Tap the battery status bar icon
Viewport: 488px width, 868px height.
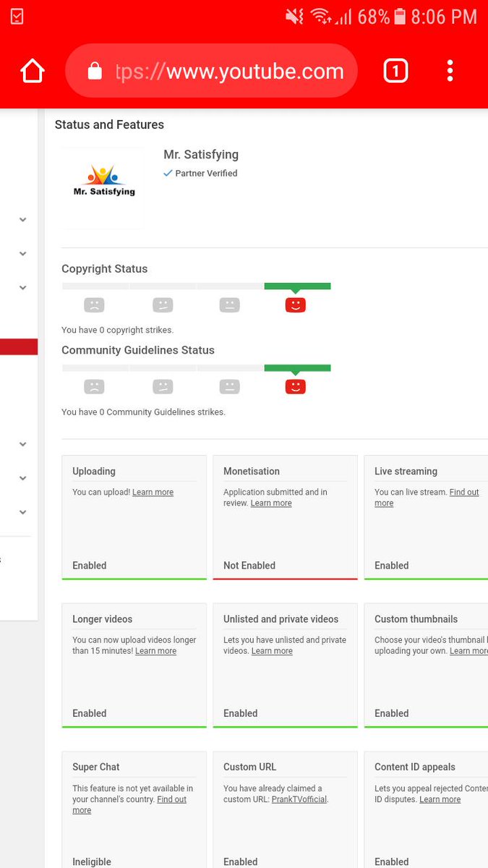[399, 16]
